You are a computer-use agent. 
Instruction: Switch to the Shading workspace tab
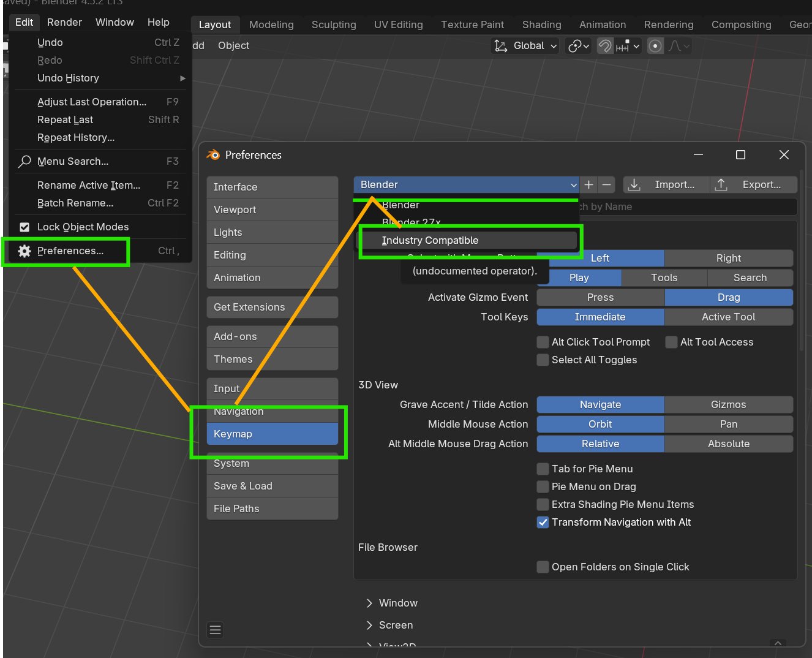(542, 25)
